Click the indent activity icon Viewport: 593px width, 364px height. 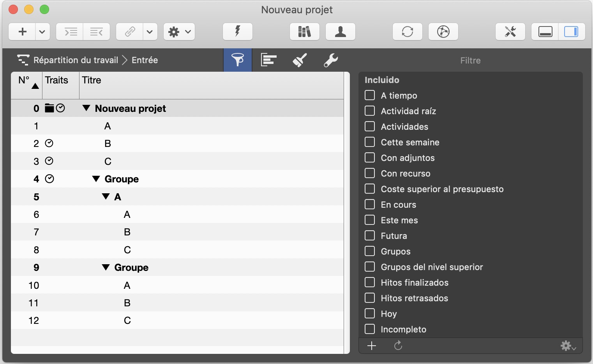[70, 32]
